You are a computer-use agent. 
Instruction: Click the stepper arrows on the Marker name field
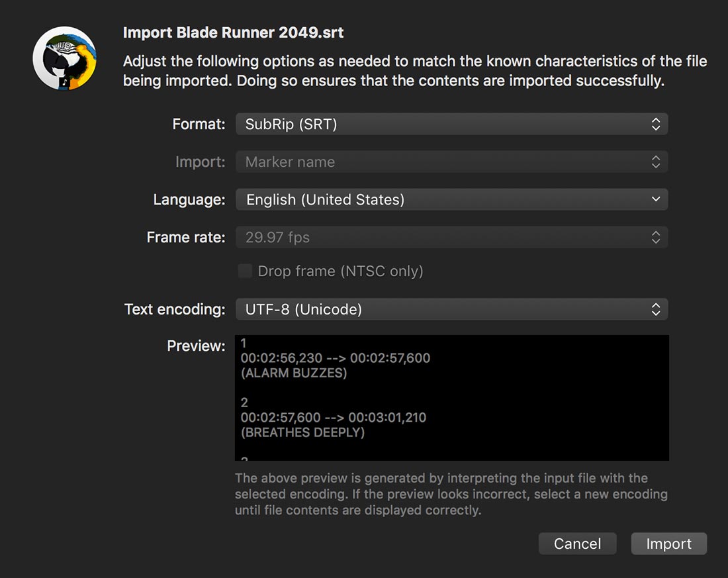(x=655, y=162)
